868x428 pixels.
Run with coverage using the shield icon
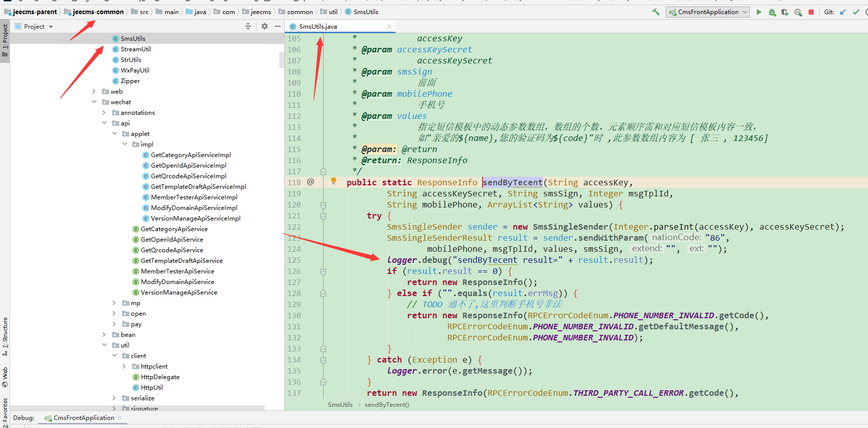[x=785, y=12]
